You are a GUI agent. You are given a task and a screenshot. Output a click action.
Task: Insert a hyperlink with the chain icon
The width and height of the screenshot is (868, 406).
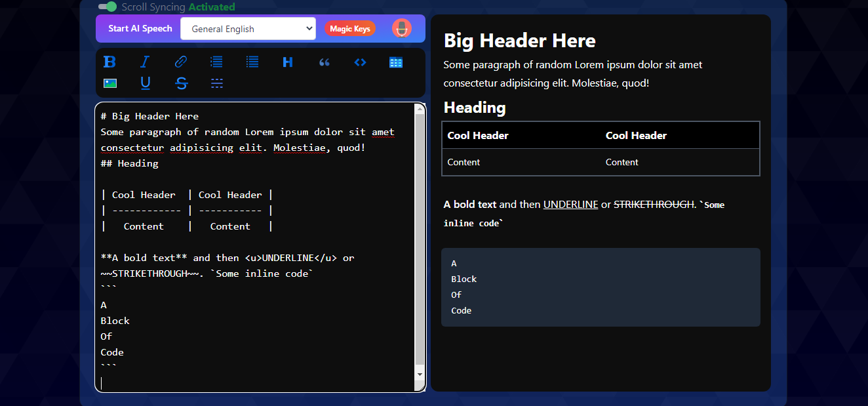tap(181, 62)
